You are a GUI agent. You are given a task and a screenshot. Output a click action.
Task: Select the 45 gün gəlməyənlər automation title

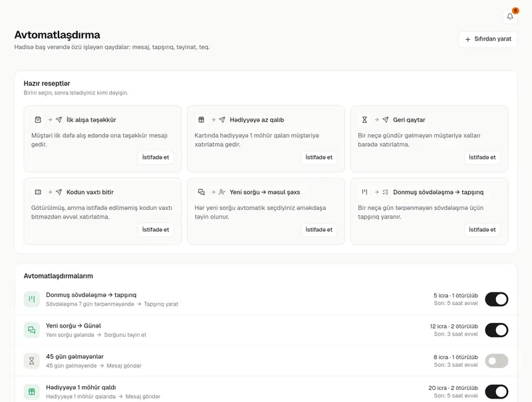(74, 357)
